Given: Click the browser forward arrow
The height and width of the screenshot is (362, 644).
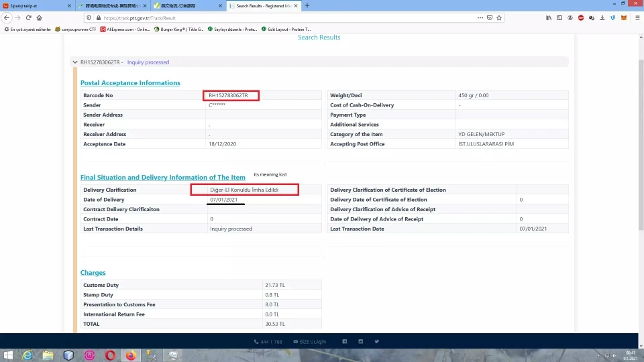Looking at the screenshot, I should point(17,17).
